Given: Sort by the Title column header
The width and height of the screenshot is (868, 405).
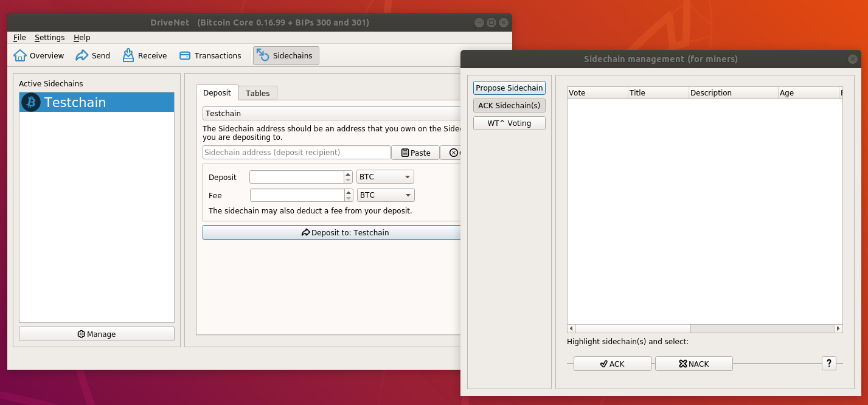Looking at the screenshot, I should pyautogui.click(x=658, y=92).
